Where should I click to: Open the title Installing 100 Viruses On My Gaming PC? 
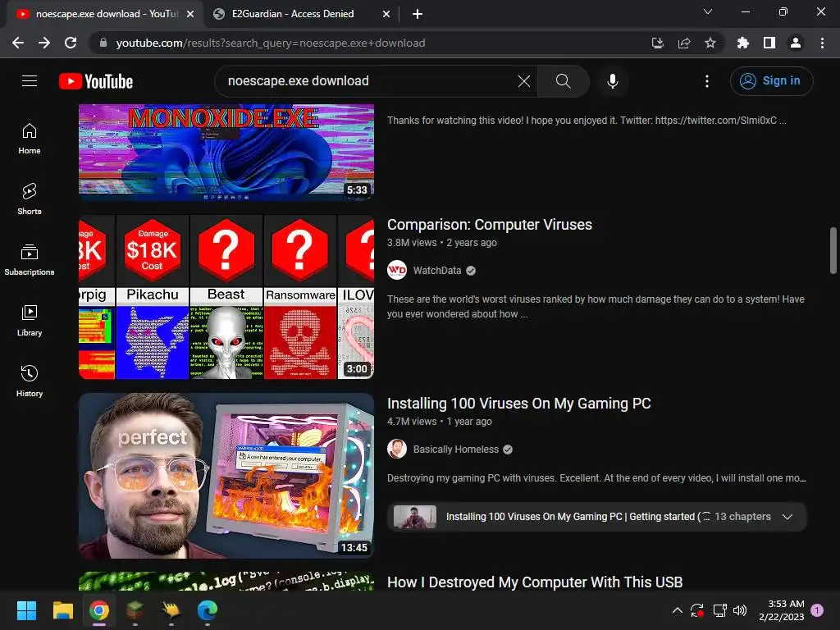click(519, 404)
